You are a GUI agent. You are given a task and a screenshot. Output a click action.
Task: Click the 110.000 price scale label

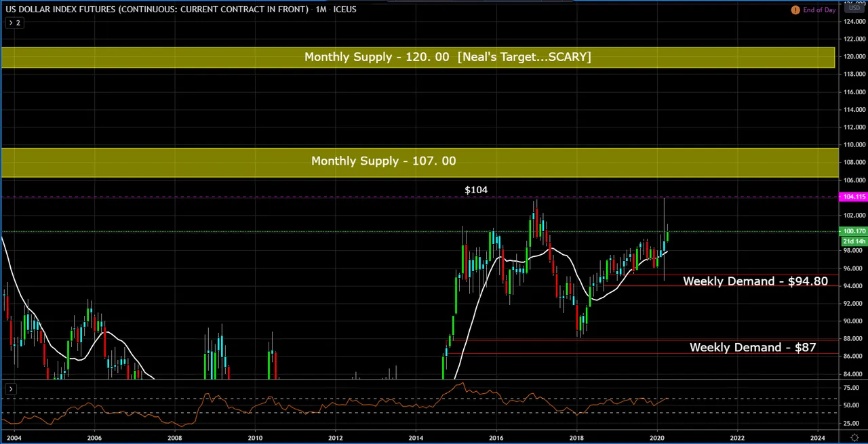point(854,144)
